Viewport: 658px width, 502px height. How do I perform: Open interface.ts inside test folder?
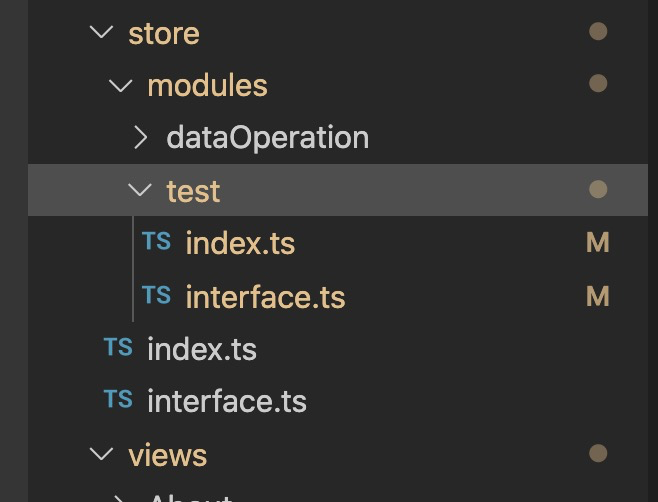coord(265,297)
